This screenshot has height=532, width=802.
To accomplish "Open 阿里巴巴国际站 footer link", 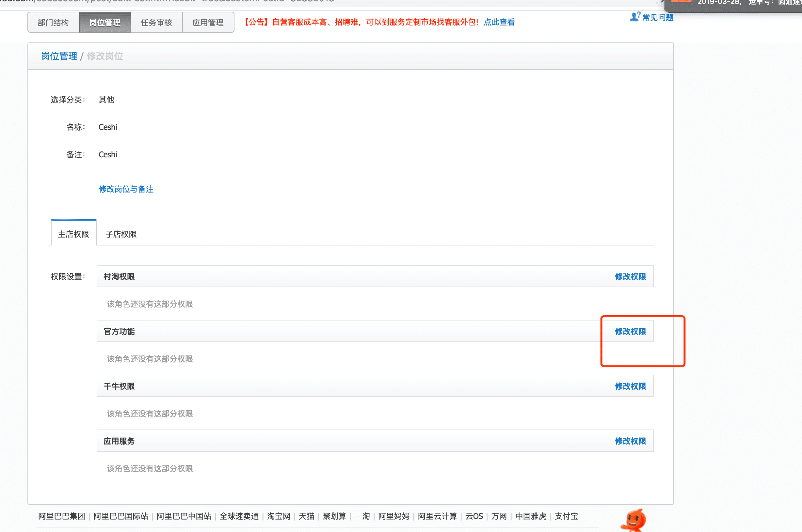I will (x=121, y=516).
